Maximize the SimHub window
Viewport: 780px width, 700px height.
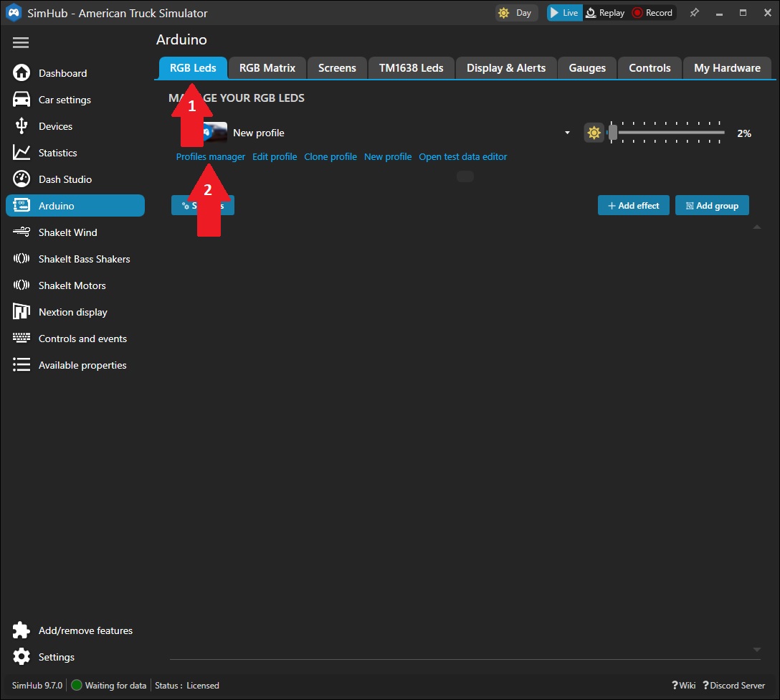coord(743,13)
